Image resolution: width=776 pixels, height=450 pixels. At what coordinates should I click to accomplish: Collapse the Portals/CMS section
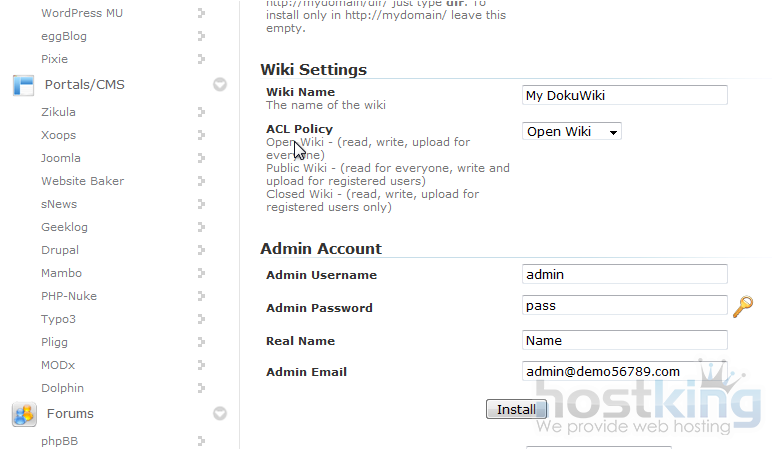220,85
